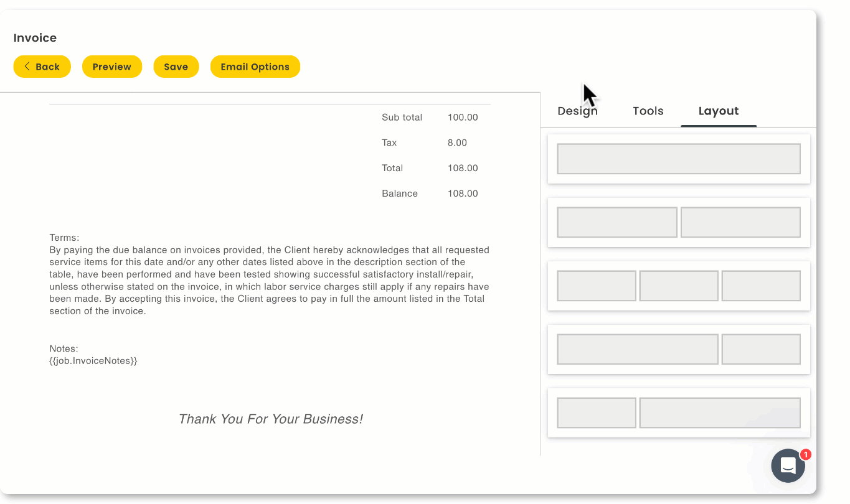
Task: Select the Tax value 8.00
Action: tap(457, 143)
